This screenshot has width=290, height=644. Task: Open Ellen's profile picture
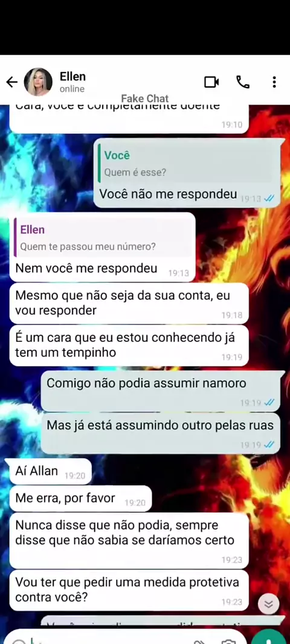38,82
